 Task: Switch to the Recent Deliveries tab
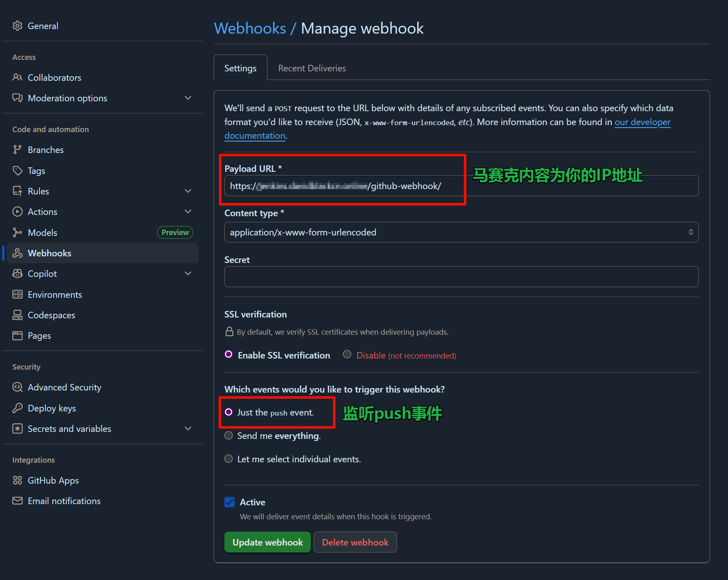[x=312, y=68]
